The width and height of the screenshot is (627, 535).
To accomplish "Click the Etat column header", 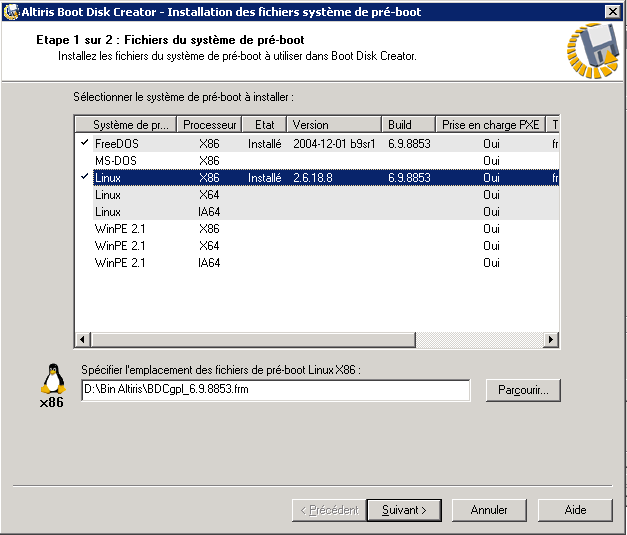I will pyautogui.click(x=265, y=125).
